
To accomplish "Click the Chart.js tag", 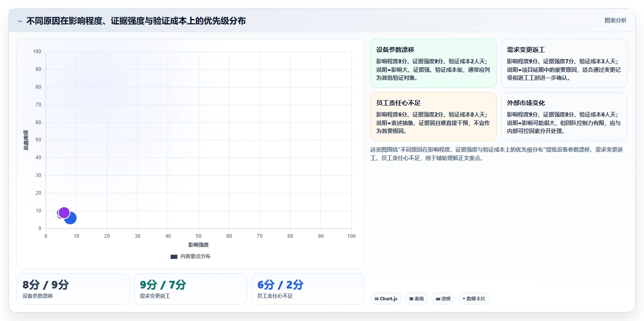I will tap(386, 299).
